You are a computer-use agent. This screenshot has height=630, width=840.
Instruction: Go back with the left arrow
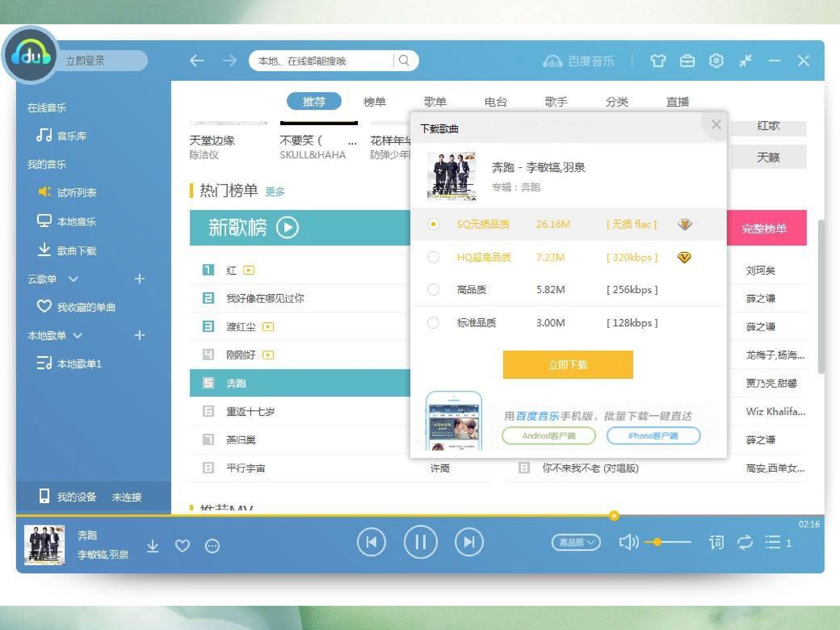[x=196, y=60]
